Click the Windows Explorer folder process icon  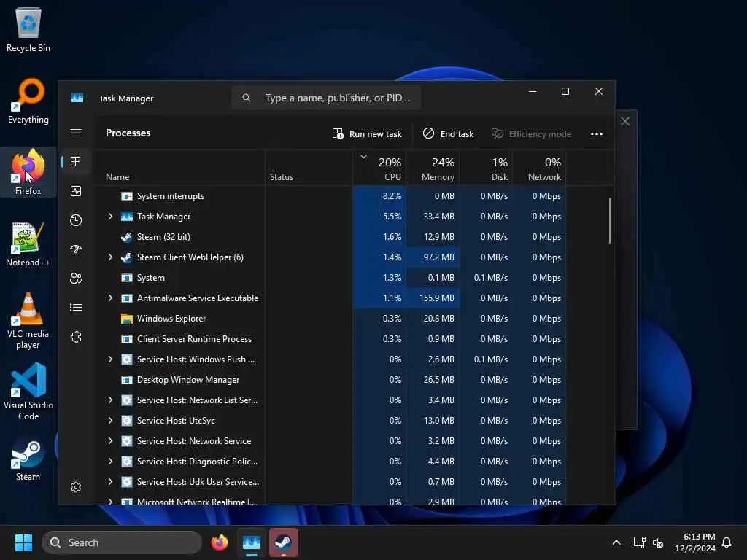coord(127,319)
